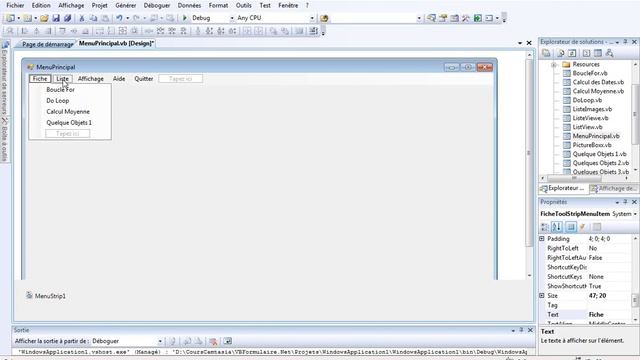Select PictureBoxx.vb in Solution Explorer
Image resolution: width=640 pixels, height=360 pixels.
(x=592, y=145)
